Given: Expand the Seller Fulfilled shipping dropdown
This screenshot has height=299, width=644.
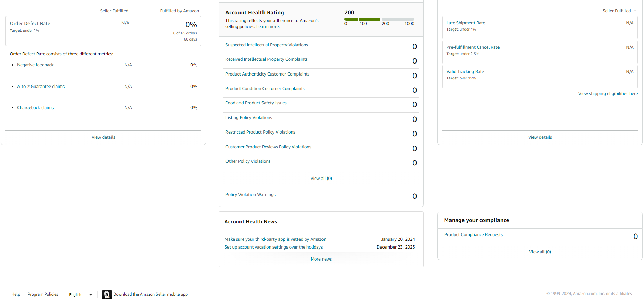Looking at the screenshot, I should click(619, 11).
